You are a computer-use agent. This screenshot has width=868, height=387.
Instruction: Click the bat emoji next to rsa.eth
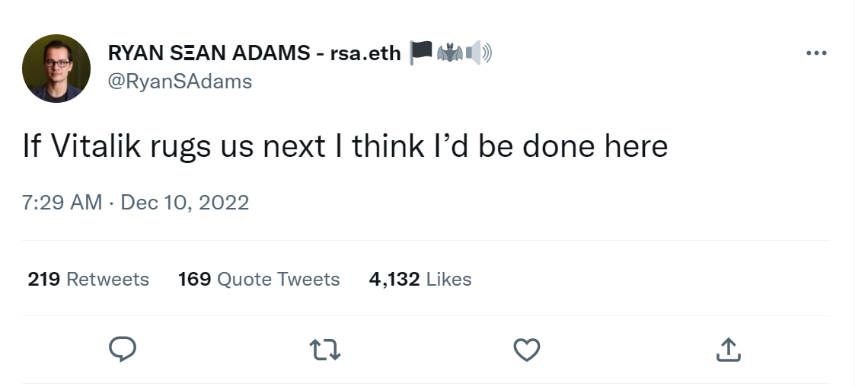449,53
